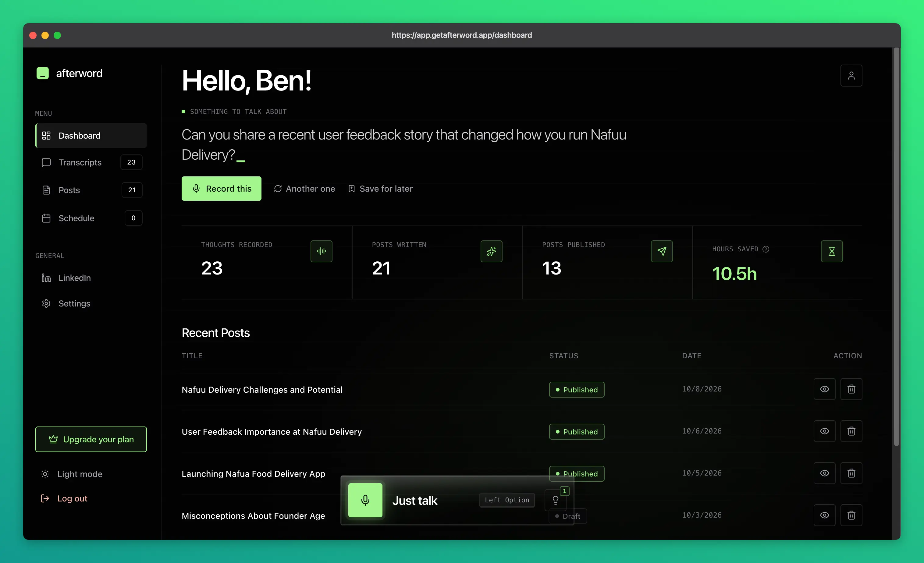Image resolution: width=924 pixels, height=563 pixels.
Task: Start recording with the Just talk microphone
Action: (x=365, y=500)
